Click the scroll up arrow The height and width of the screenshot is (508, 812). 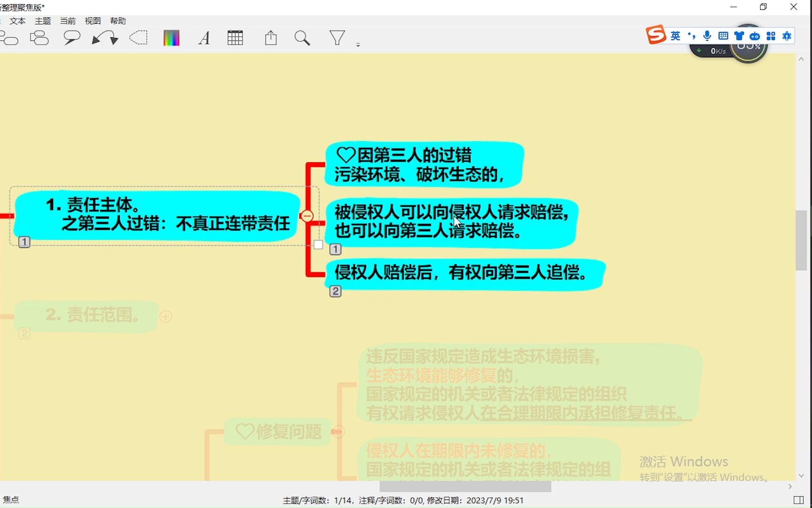coord(801,59)
